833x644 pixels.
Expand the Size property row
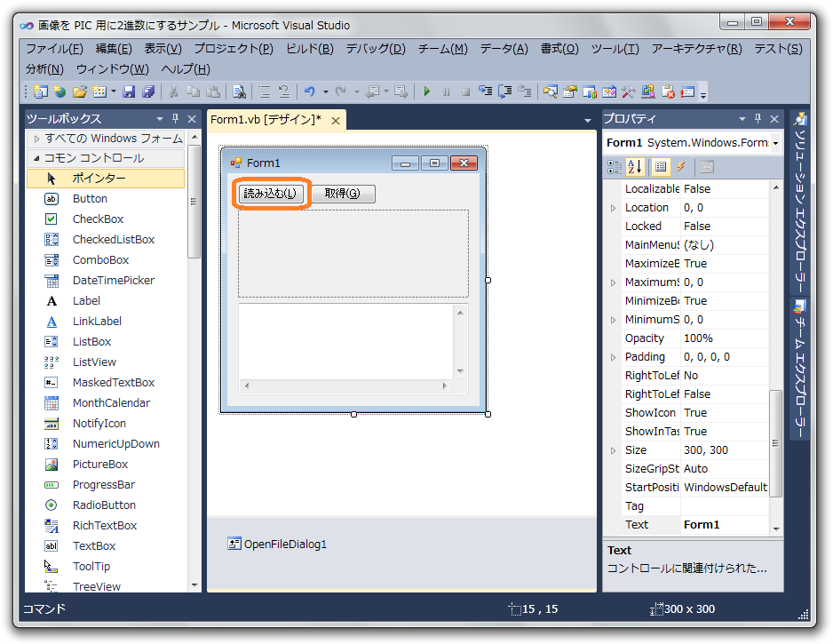[613, 450]
